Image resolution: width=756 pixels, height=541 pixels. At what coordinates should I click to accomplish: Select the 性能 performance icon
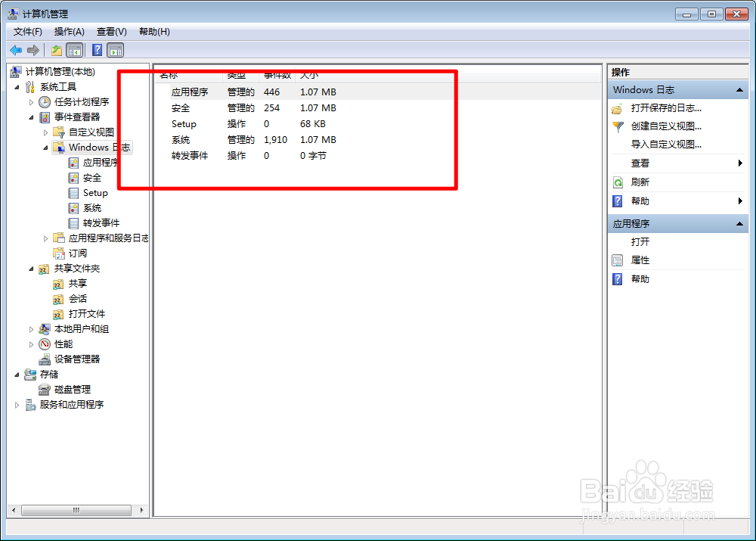coord(45,344)
